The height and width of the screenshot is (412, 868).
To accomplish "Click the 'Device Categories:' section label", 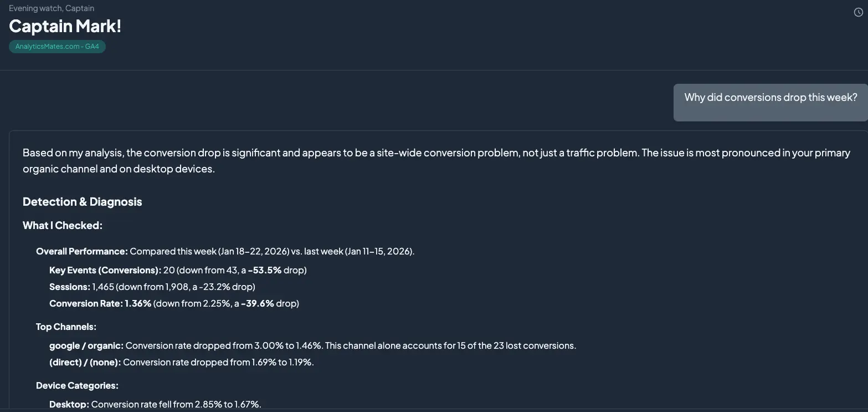I will pyautogui.click(x=77, y=384).
